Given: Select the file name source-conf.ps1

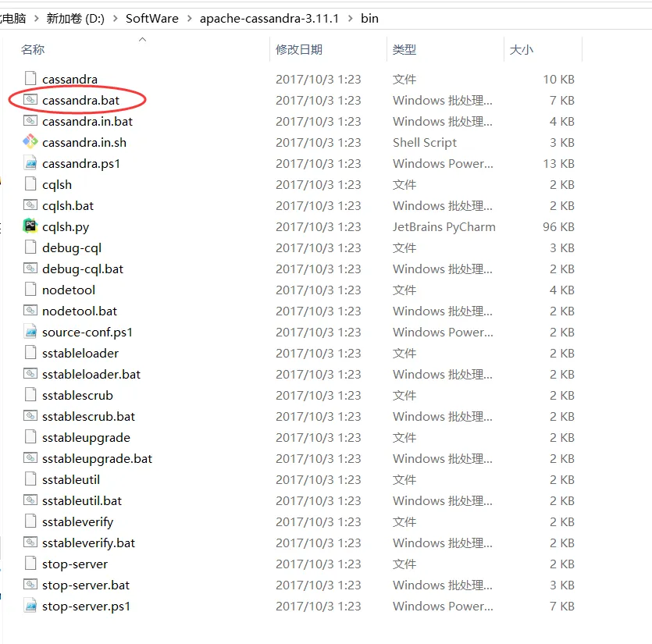Looking at the screenshot, I should pos(87,333).
